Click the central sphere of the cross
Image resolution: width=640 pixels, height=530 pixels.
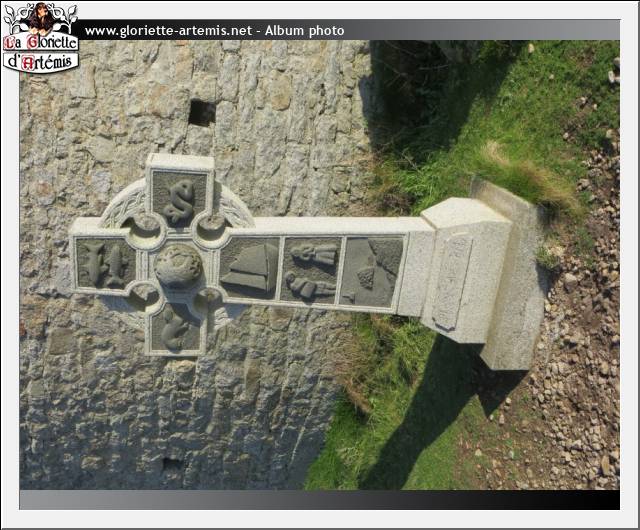tap(178, 266)
